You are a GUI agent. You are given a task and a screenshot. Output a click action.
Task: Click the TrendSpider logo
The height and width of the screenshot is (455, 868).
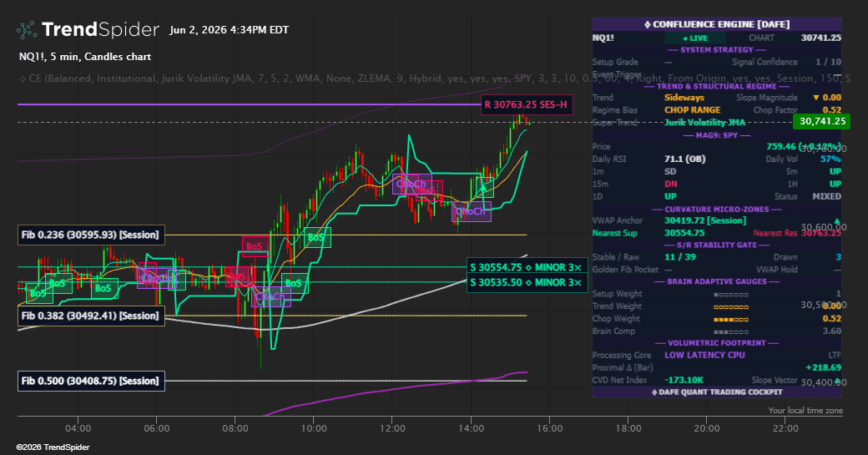(88, 29)
